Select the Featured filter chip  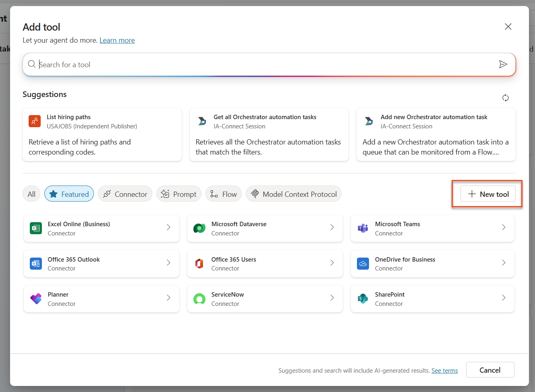pos(69,194)
